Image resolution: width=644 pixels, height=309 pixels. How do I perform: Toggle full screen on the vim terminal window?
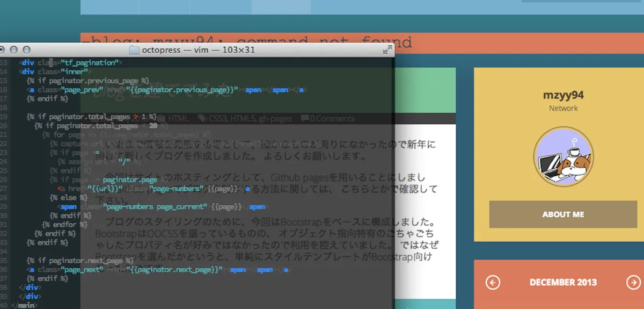click(x=387, y=50)
